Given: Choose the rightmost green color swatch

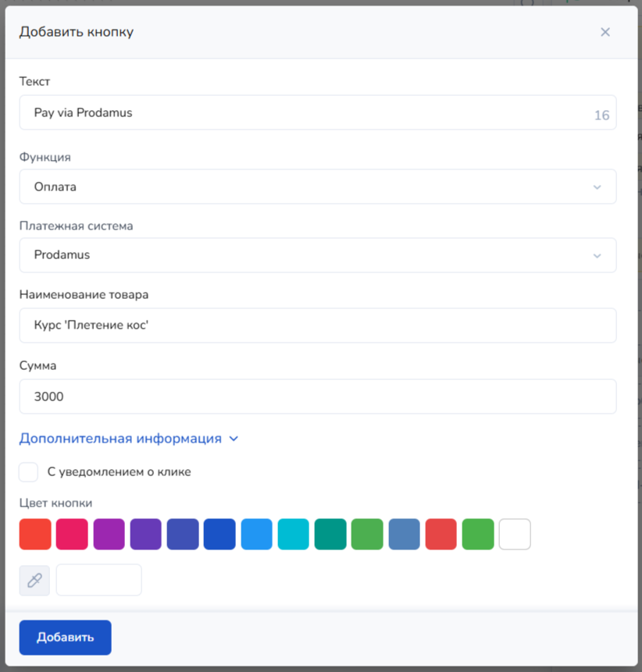Looking at the screenshot, I should coord(478,535).
